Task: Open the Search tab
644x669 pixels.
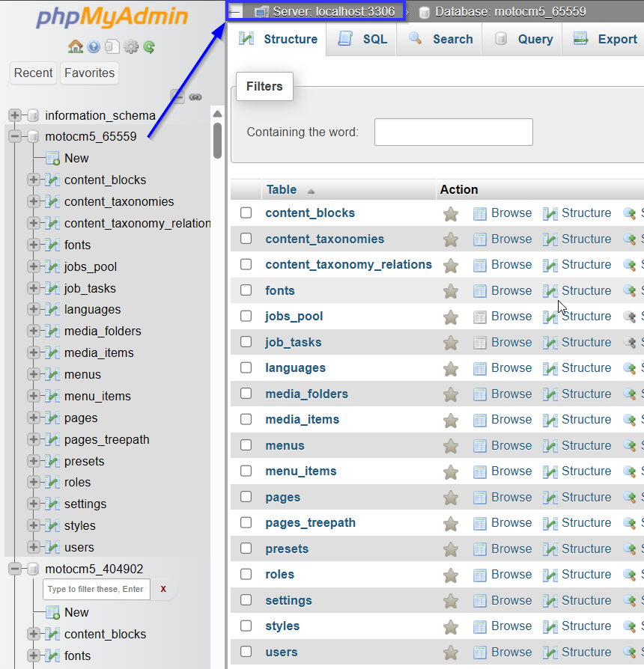Action: [x=440, y=39]
